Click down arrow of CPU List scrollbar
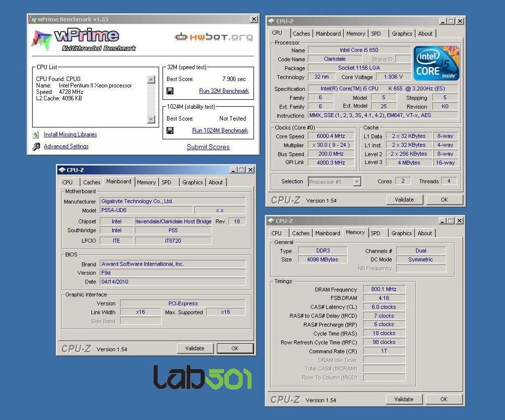505x420 pixels. pos(151,120)
